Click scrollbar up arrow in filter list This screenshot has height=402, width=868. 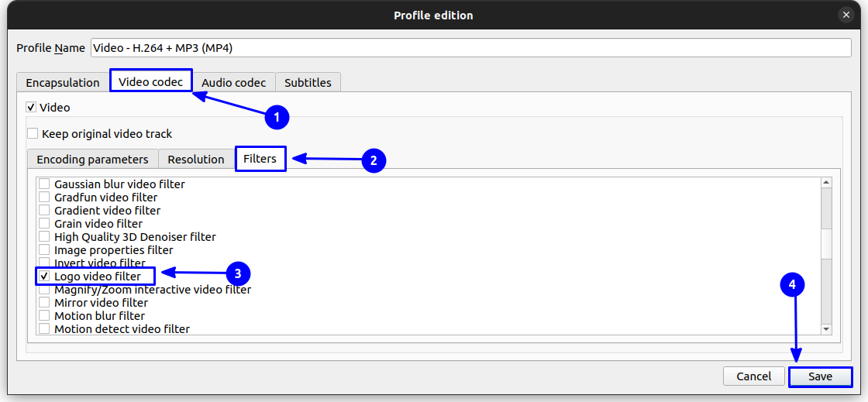tap(825, 183)
